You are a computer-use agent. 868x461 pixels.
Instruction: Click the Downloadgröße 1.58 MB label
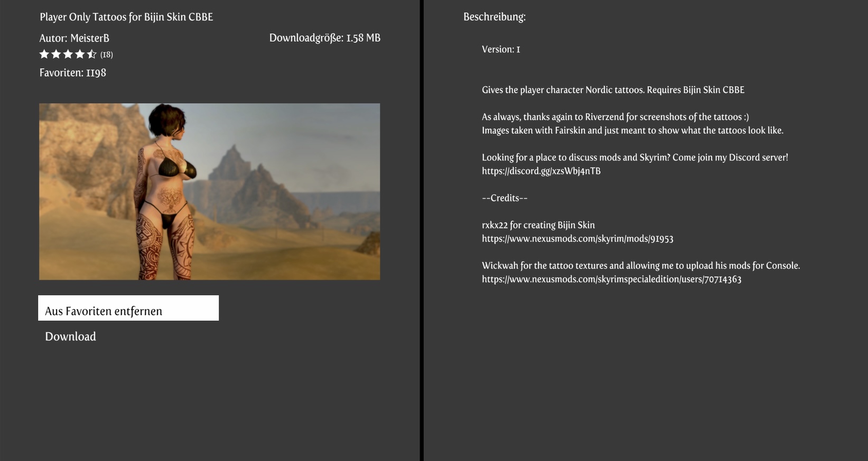tap(324, 38)
